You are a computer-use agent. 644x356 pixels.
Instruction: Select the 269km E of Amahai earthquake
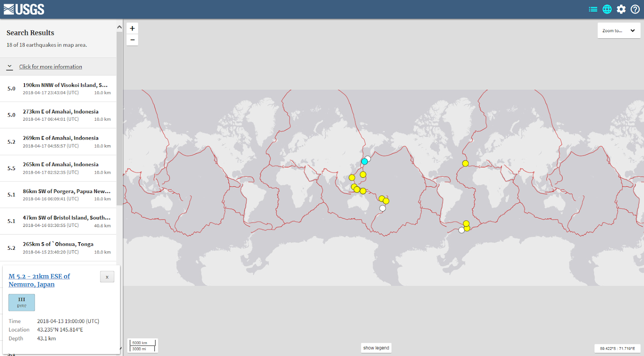click(58, 142)
